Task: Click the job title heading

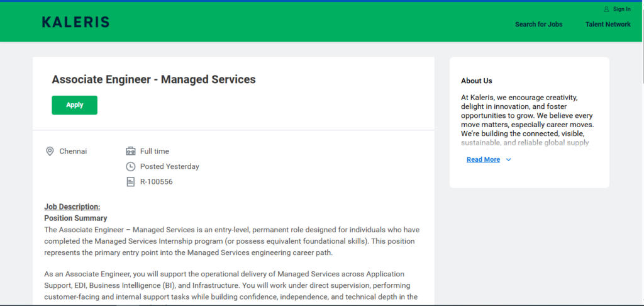Action: click(153, 79)
